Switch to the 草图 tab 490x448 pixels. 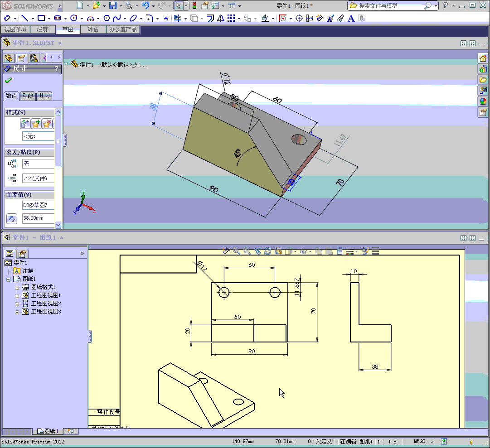pyautogui.click(x=68, y=29)
